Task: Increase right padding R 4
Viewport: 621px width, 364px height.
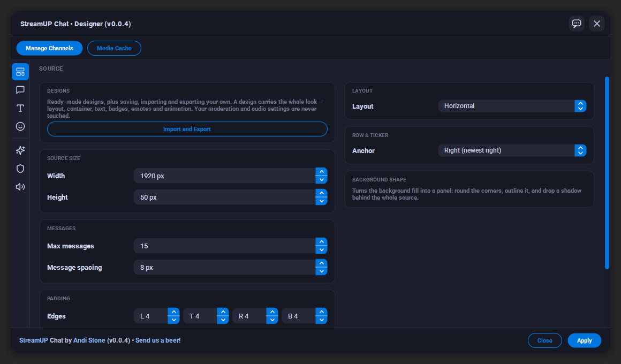Action: pos(272,312)
